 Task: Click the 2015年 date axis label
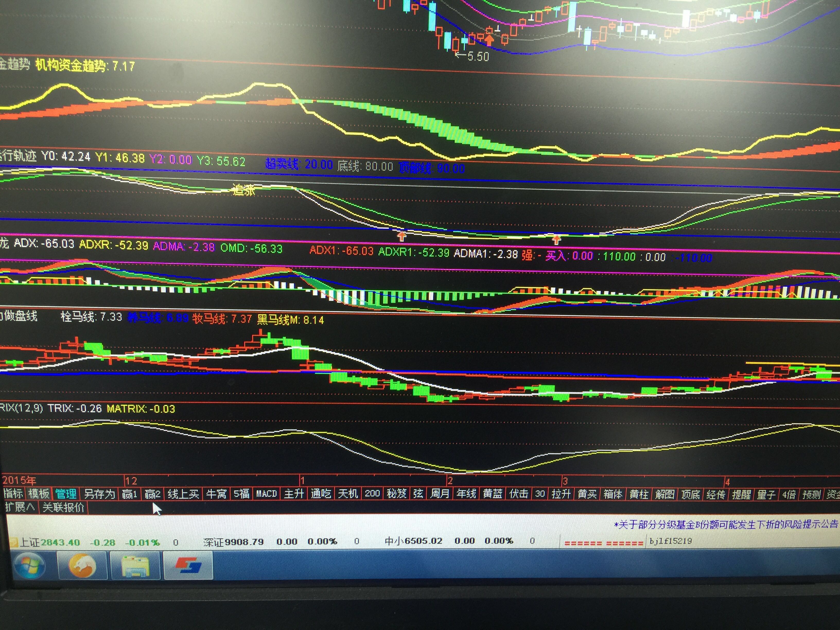coord(19,480)
